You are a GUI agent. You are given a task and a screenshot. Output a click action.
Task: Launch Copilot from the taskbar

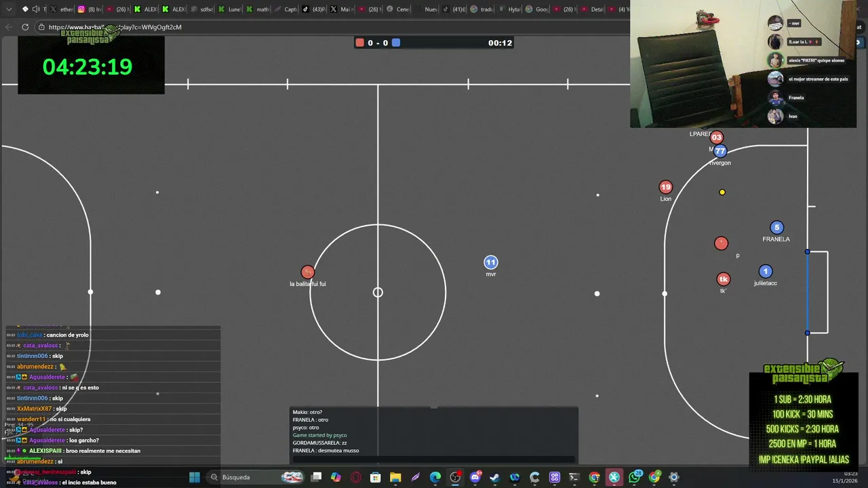click(336, 477)
